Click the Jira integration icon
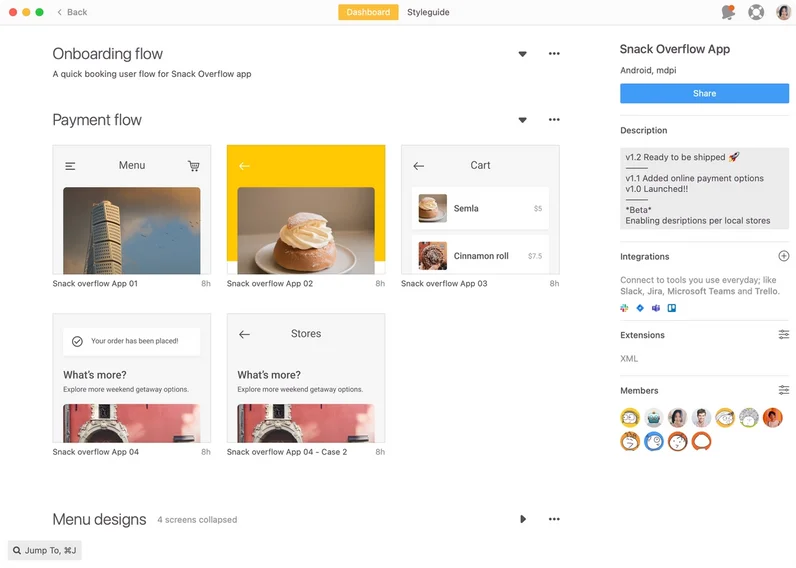Screen dimensions: 796x568 pyautogui.click(x=640, y=308)
